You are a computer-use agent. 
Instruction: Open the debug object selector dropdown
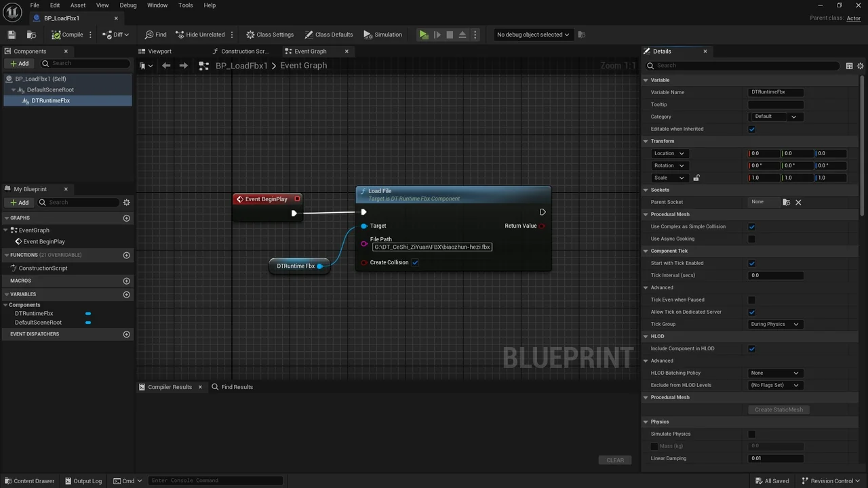532,35
